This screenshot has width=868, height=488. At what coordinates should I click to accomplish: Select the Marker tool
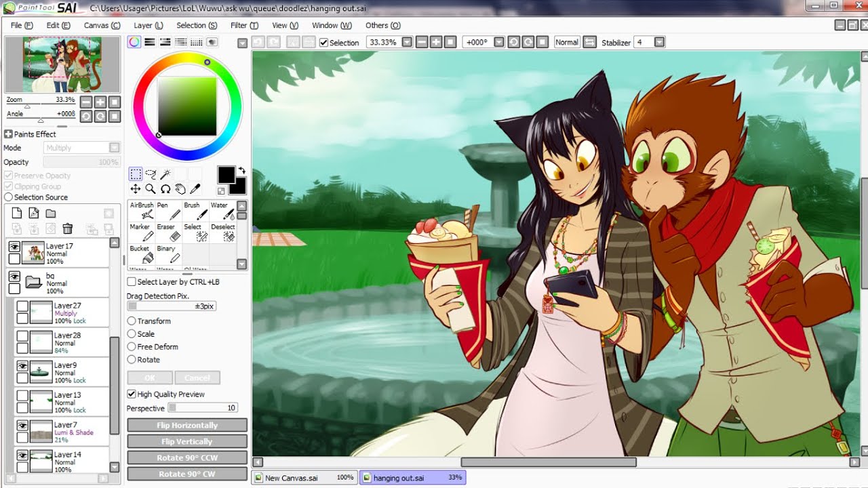click(141, 232)
